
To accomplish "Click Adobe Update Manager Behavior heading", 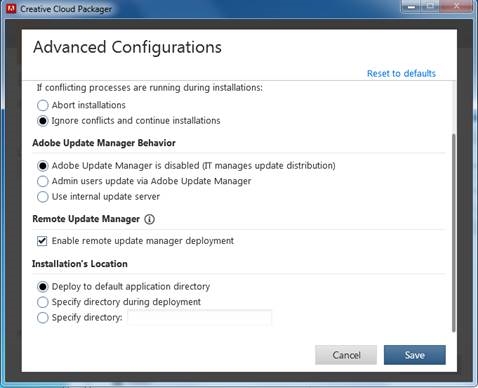I will 104,143.
